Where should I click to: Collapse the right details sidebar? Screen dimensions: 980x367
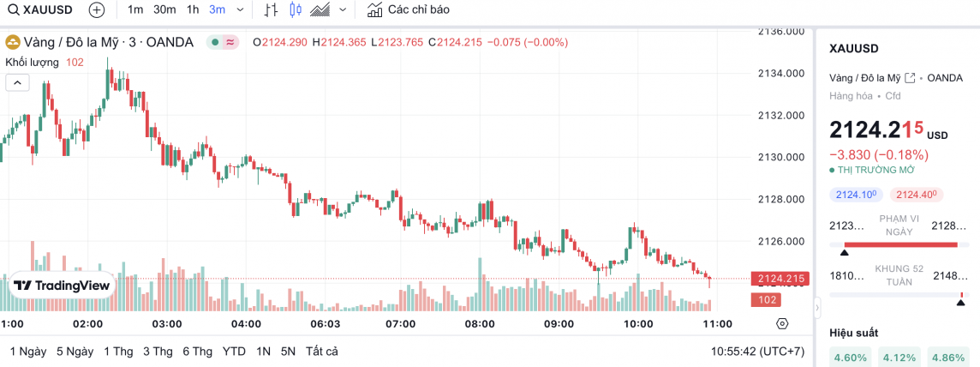(x=816, y=306)
